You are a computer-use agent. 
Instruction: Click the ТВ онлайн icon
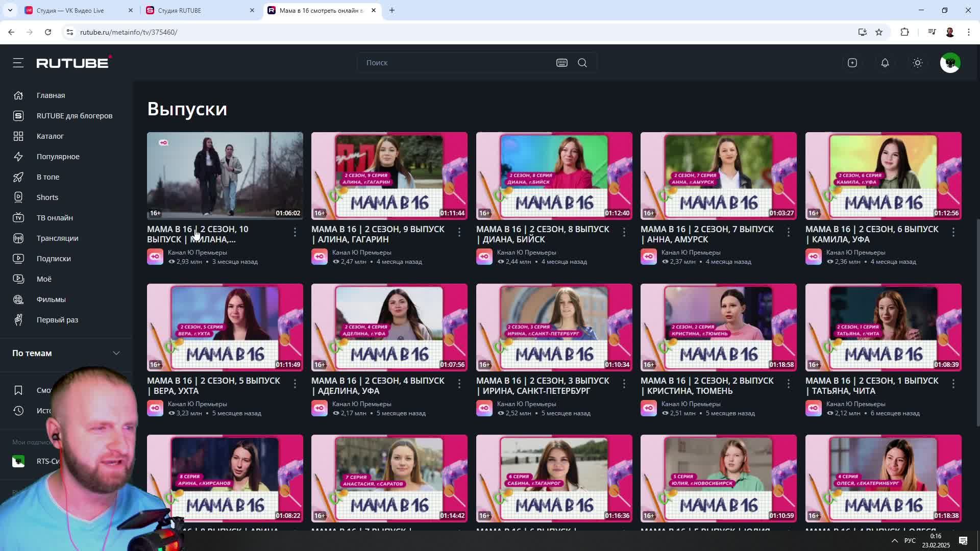coord(18,218)
